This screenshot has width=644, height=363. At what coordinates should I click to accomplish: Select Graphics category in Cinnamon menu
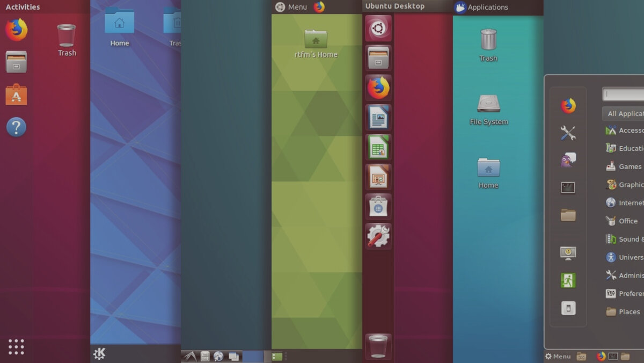[624, 185]
